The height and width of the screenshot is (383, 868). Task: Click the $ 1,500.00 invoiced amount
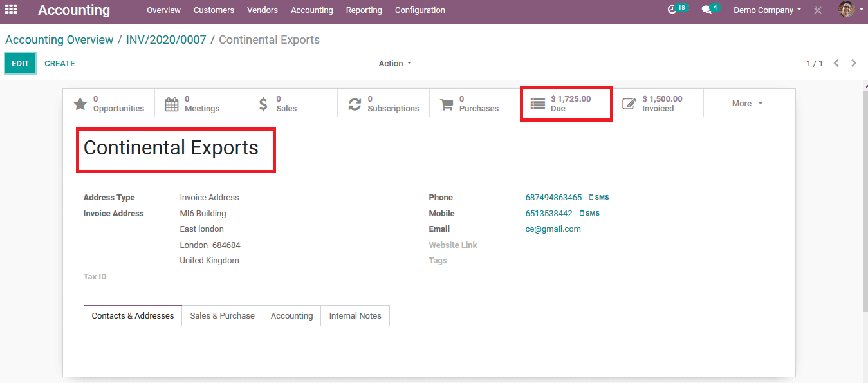pyautogui.click(x=662, y=99)
